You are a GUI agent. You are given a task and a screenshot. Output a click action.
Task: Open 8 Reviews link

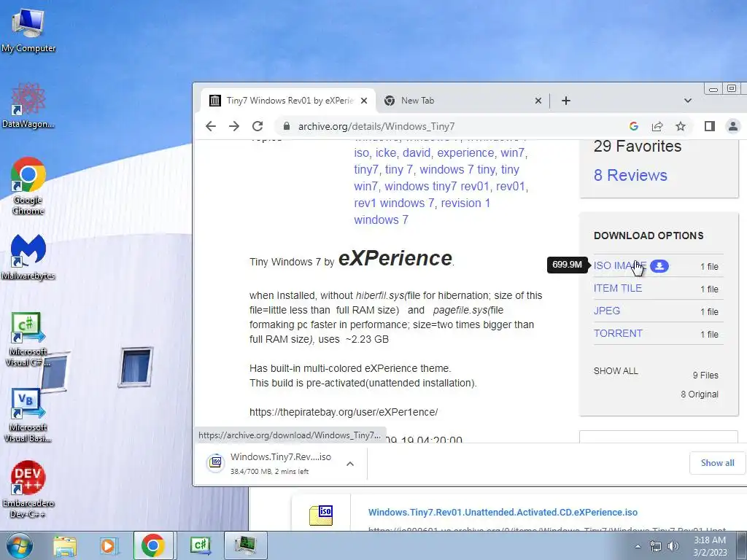point(630,175)
